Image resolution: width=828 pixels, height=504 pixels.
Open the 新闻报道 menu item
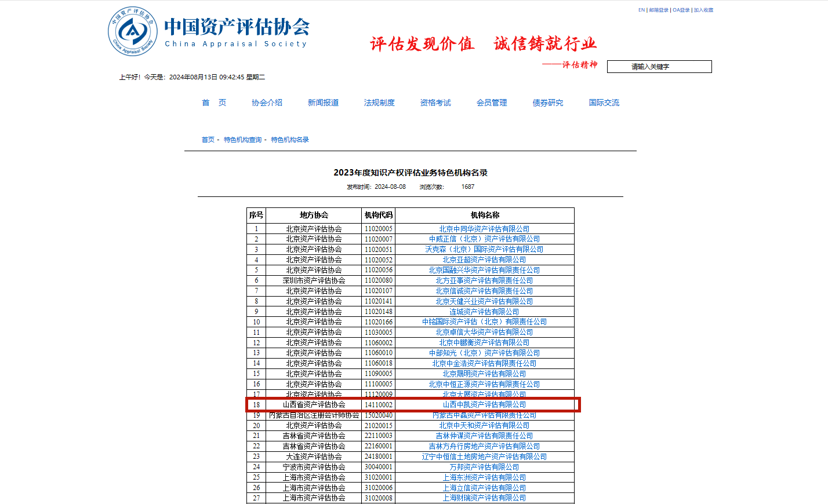(323, 103)
